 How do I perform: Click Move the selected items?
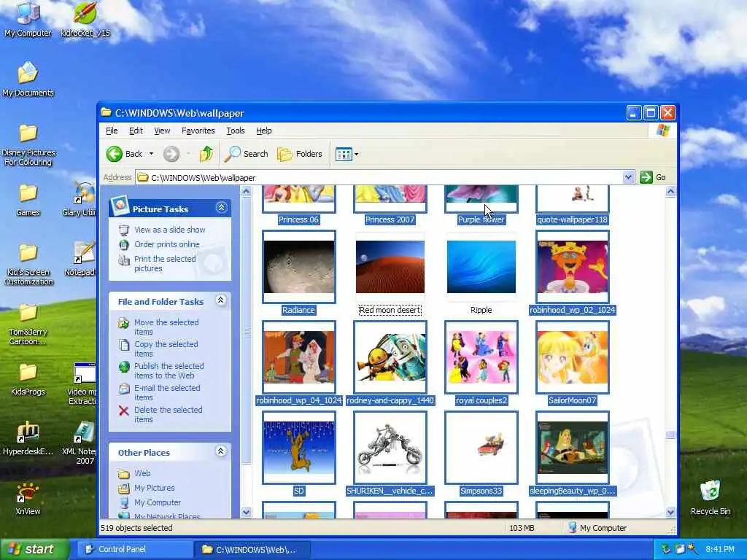(x=166, y=327)
